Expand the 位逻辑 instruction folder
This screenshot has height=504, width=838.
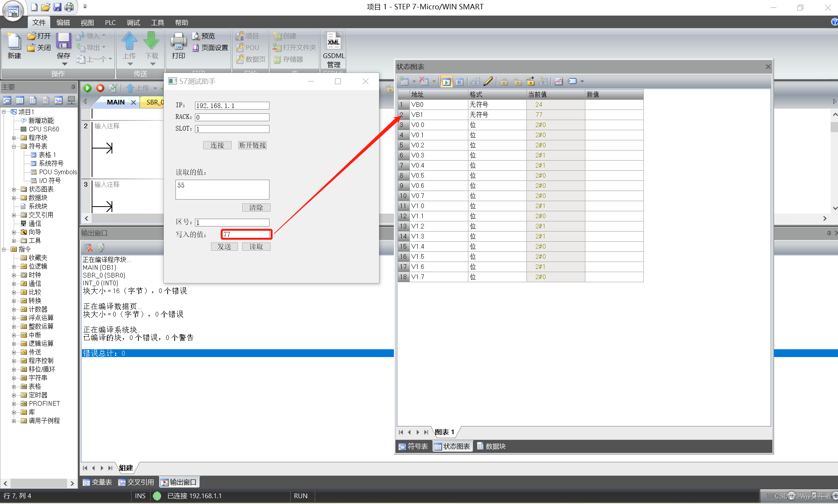[14, 267]
